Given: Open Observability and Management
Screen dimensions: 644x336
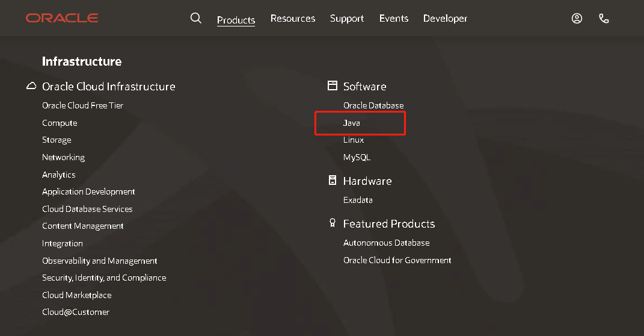Looking at the screenshot, I should click(99, 261).
